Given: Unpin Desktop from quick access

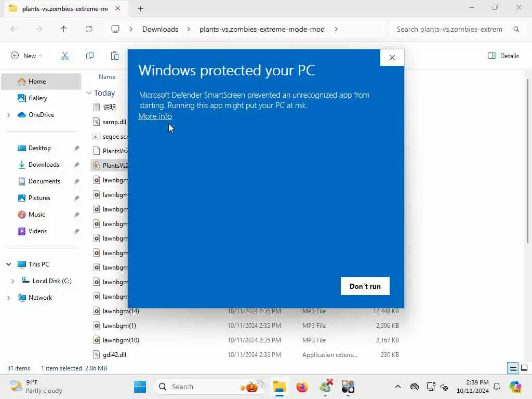Looking at the screenshot, I should coord(77,148).
